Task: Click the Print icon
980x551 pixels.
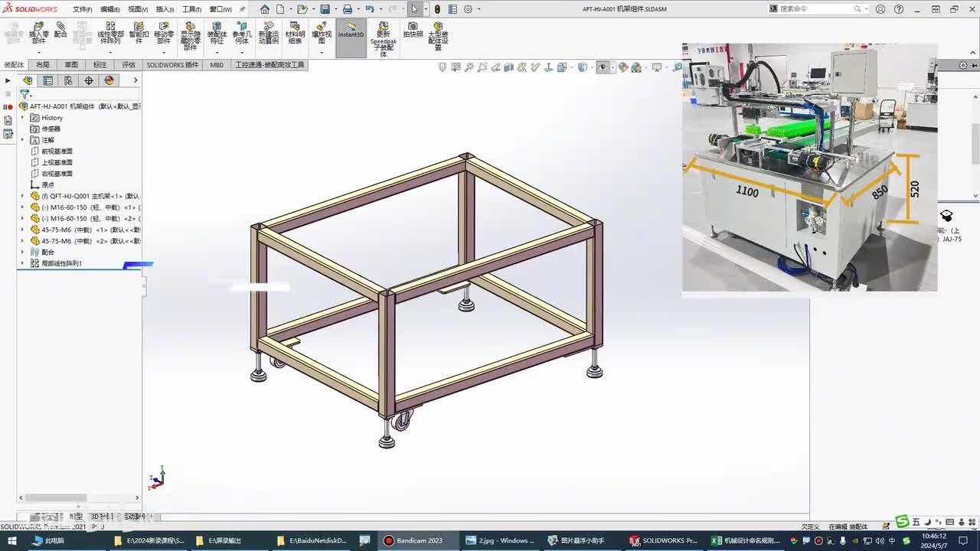Action: (x=347, y=9)
